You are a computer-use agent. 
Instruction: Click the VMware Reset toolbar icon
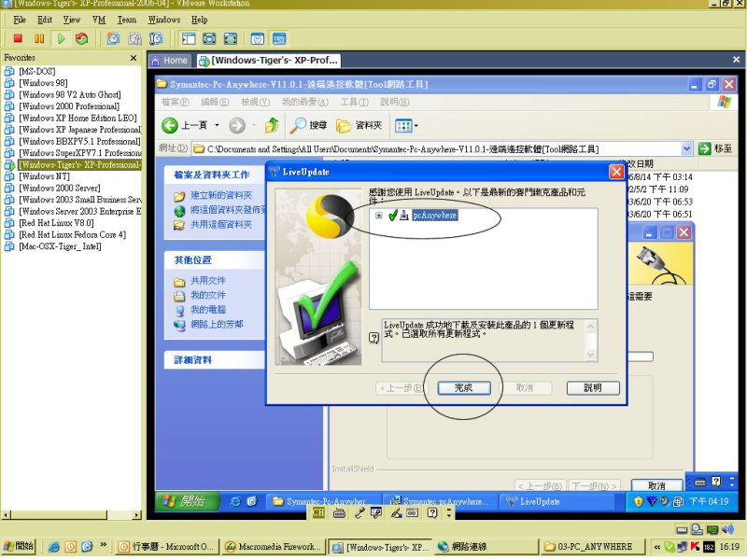(x=82, y=38)
